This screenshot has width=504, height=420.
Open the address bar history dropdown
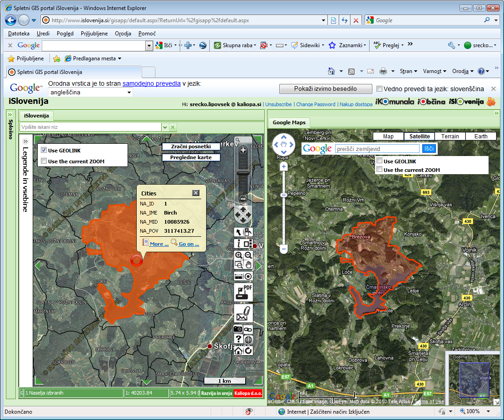[x=323, y=20]
